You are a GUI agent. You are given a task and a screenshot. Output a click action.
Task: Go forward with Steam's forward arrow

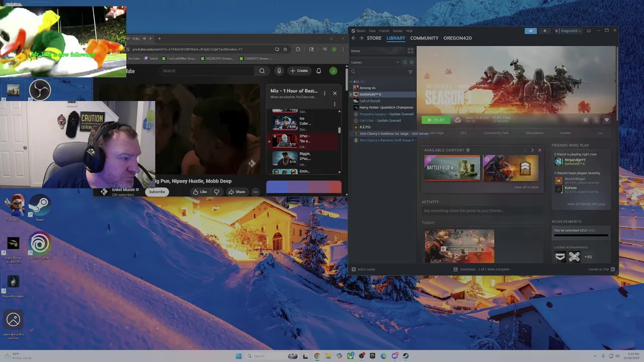pyautogui.click(x=361, y=38)
